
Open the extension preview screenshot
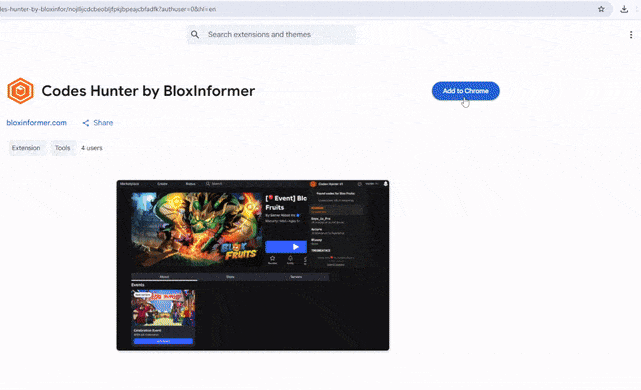pyautogui.click(x=253, y=265)
